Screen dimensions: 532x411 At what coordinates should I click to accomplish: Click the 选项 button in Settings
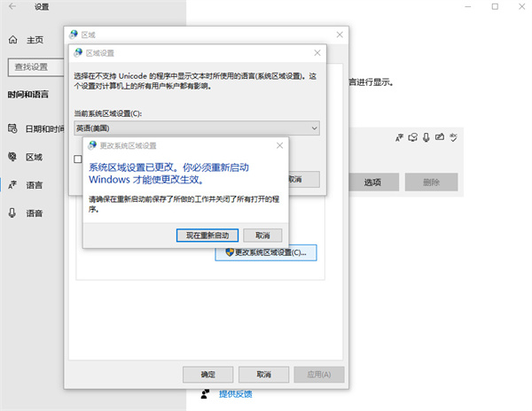(372, 182)
